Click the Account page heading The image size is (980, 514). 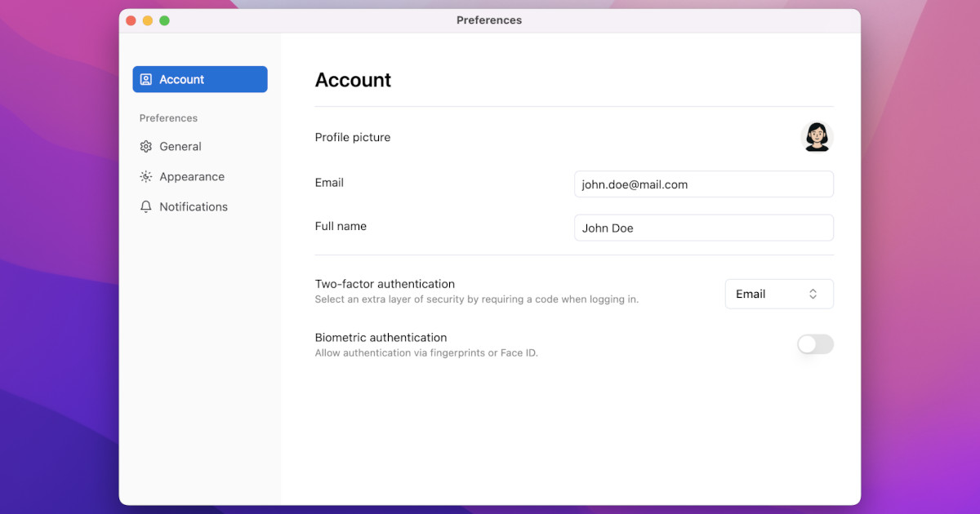pyautogui.click(x=353, y=80)
